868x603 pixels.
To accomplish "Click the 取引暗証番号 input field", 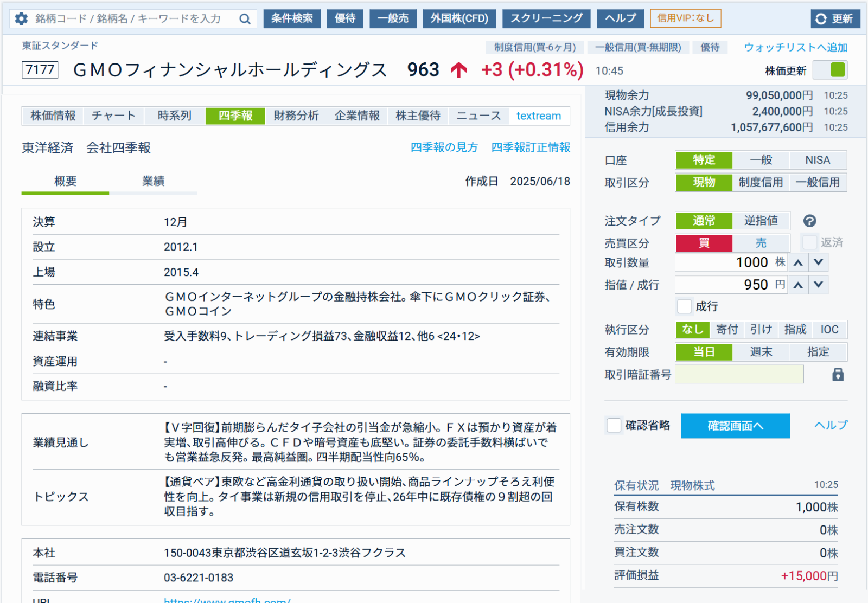I will pyautogui.click(x=739, y=375).
